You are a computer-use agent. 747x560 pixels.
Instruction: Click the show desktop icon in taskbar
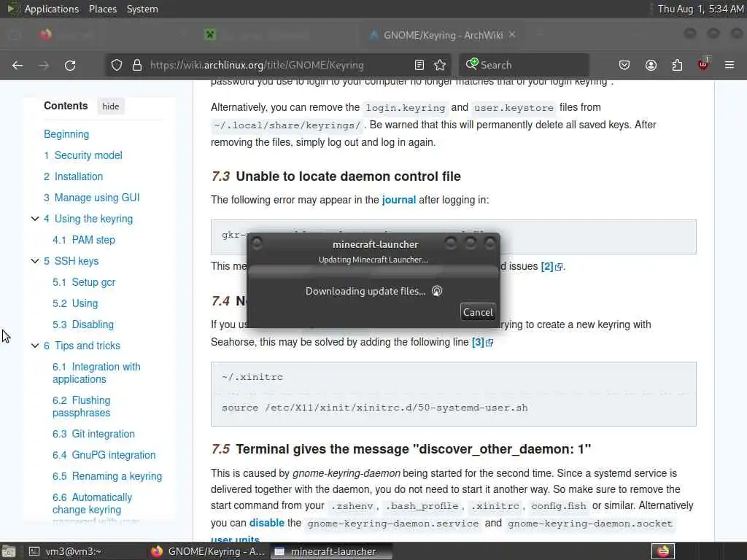[9, 551]
